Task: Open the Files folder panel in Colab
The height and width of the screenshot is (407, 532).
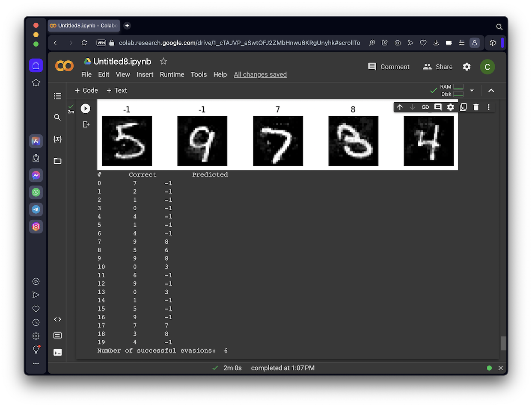Action: [57, 161]
